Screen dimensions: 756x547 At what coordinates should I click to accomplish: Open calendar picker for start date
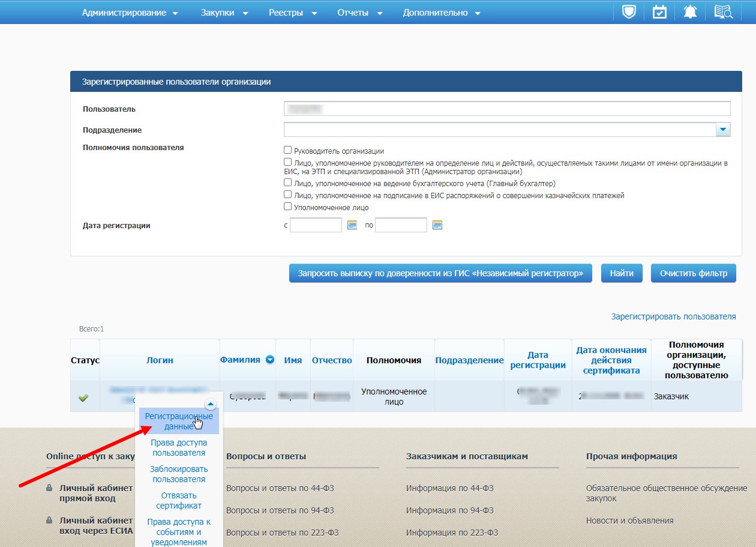[352, 225]
